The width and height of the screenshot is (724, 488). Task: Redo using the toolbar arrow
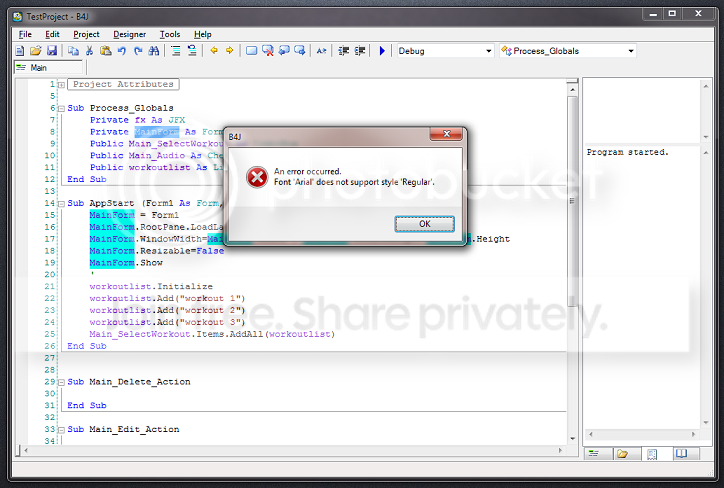(x=138, y=51)
